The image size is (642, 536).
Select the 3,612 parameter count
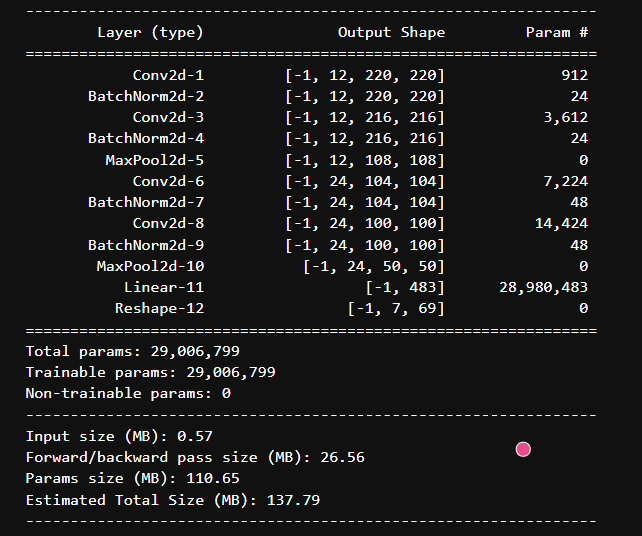tap(566, 118)
